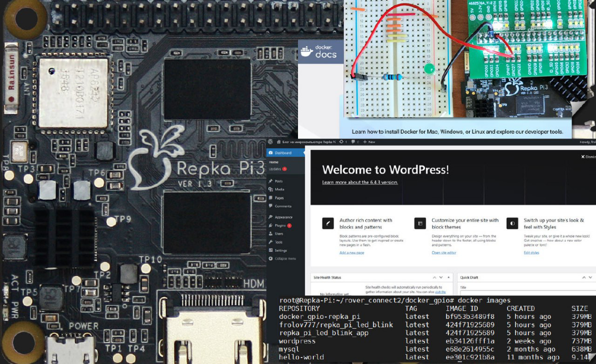This screenshot has height=364, width=596.
Task: Click the Open site editor link
Action: [x=444, y=253]
